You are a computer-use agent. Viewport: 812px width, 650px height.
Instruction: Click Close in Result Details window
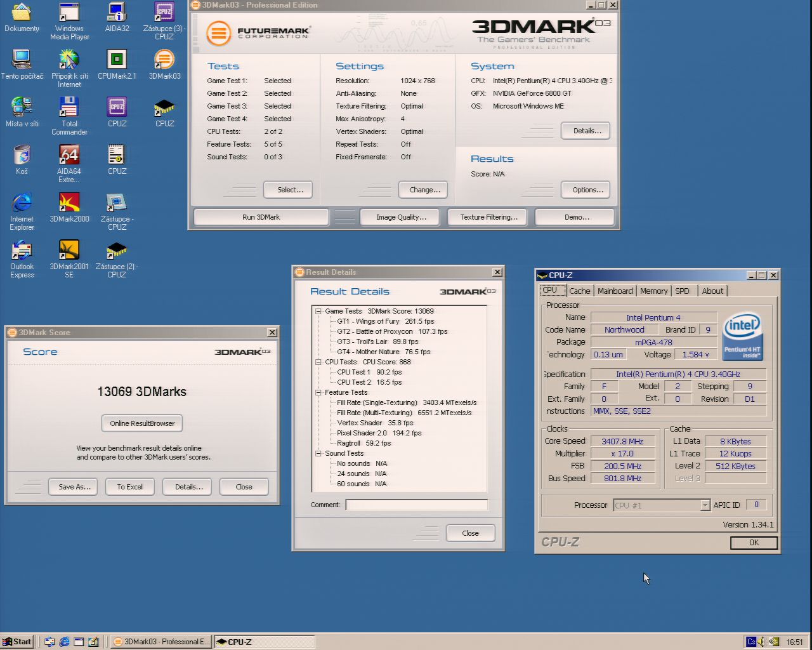470,533
